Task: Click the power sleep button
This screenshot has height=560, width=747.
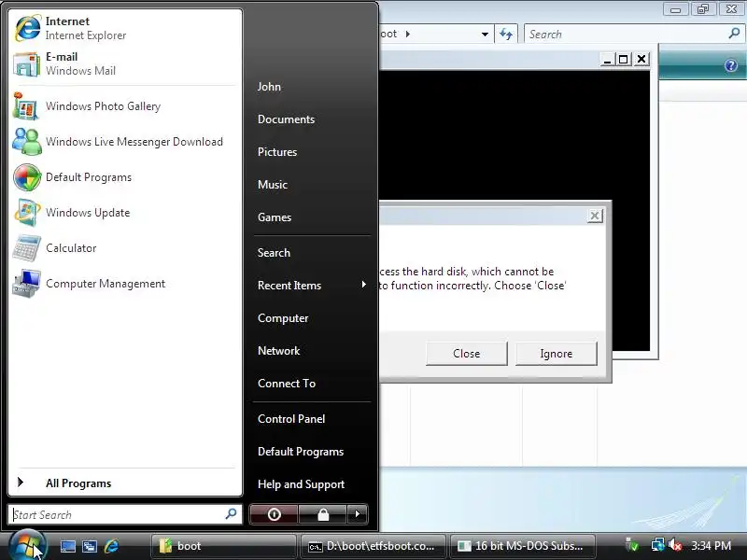Action: tap(274, 514)
